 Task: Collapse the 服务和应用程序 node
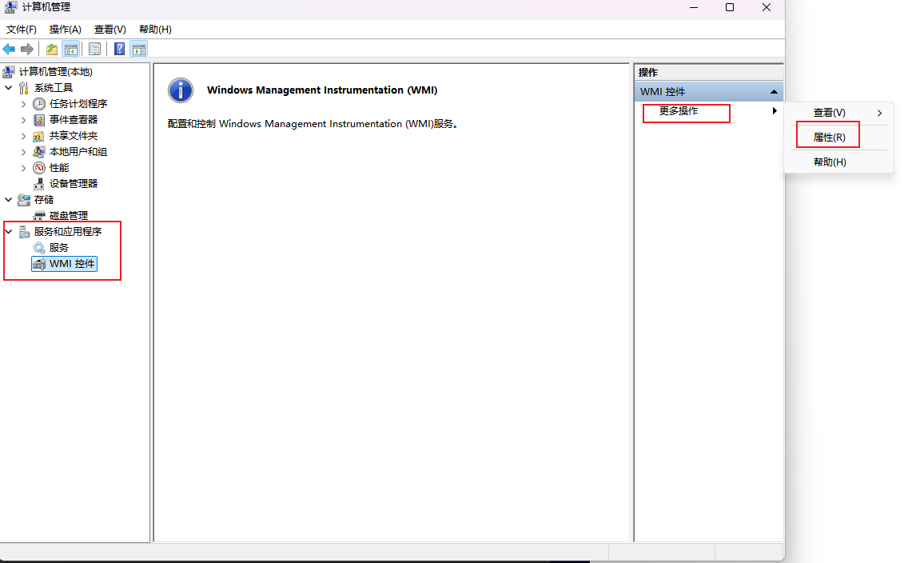(x=8, y=232)
